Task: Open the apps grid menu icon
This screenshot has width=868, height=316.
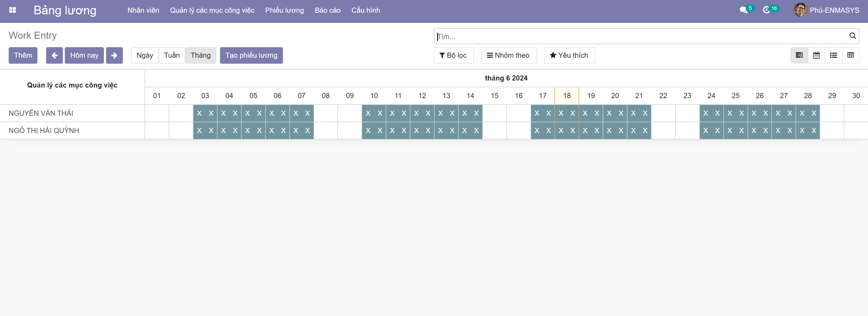Action: click(12, 10)
